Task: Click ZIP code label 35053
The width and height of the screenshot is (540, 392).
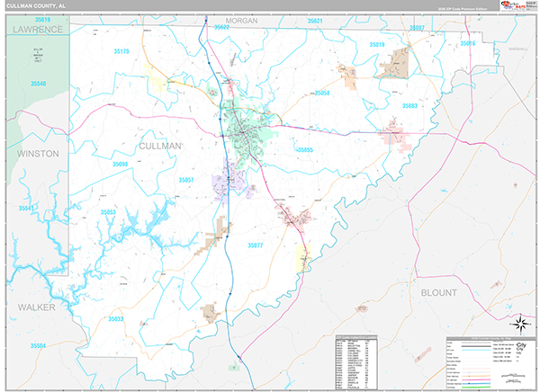Action: coord(108,212)
